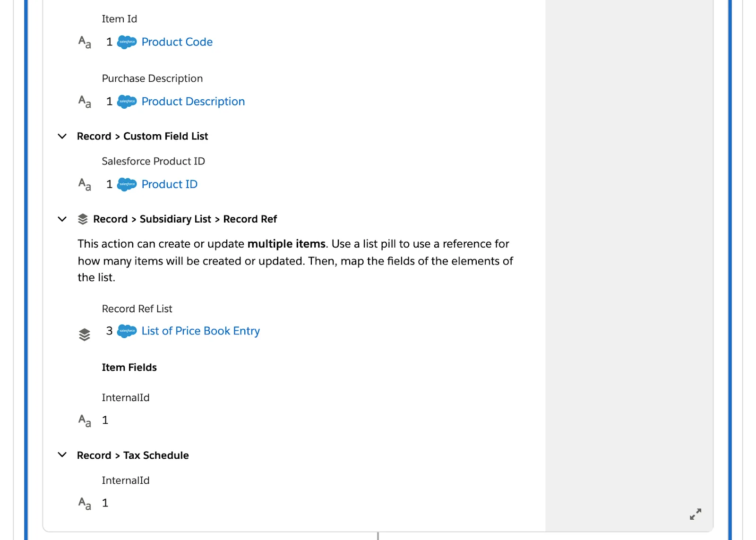The height and width of the screenshot is (540, 756).
Task: Open the List of Price Book Entry pill
Action: [x=200, y=331]
